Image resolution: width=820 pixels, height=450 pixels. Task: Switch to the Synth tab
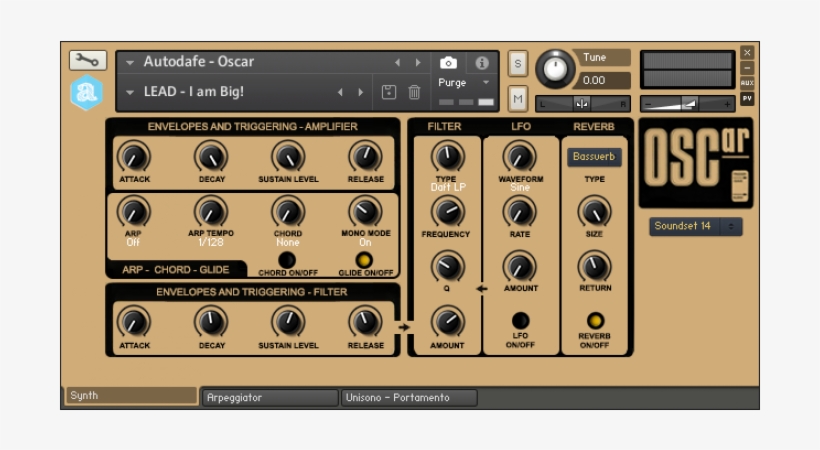130,396
